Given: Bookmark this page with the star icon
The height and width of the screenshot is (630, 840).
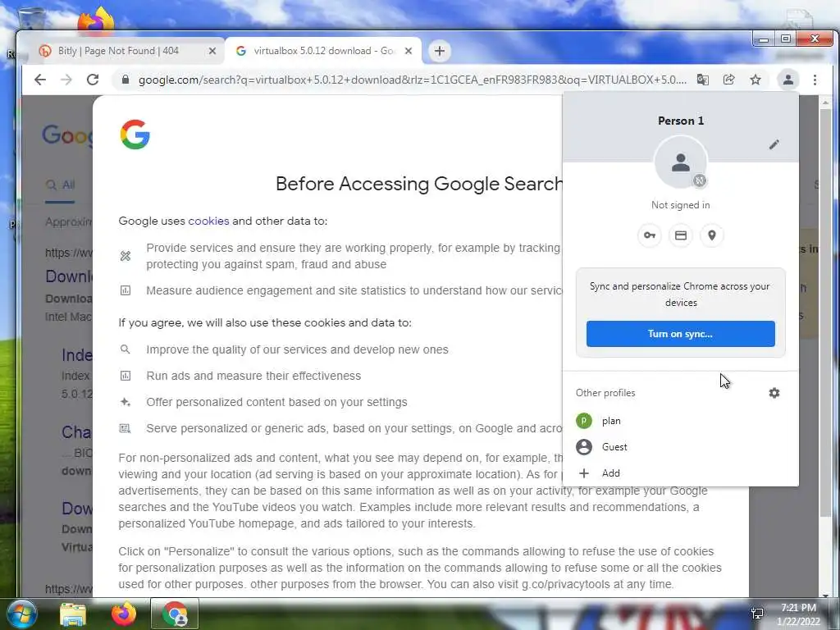Looking at the screenshot, I should coord(756,80).
